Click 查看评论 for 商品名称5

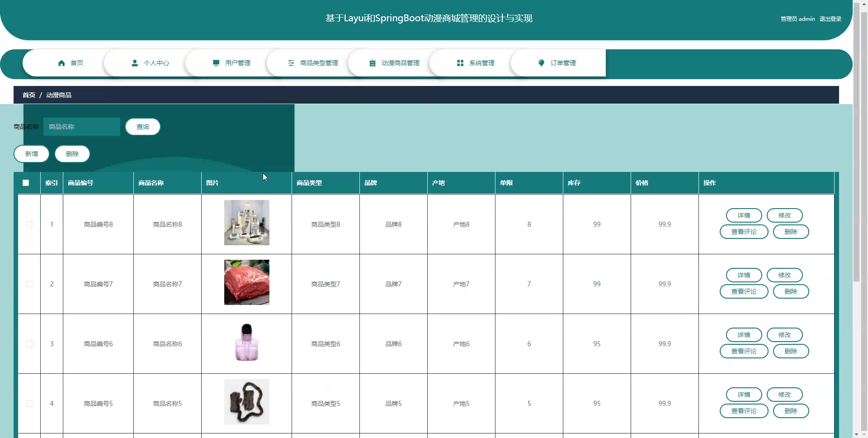click(x=744, y=411)
